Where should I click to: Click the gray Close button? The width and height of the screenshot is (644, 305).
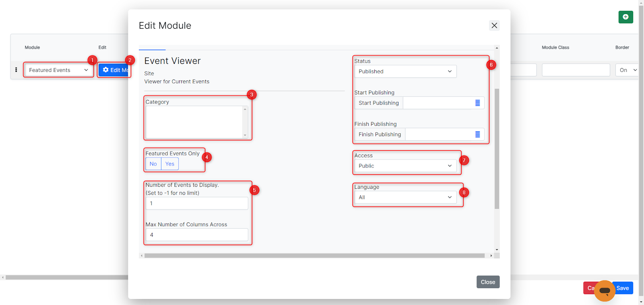488,282
